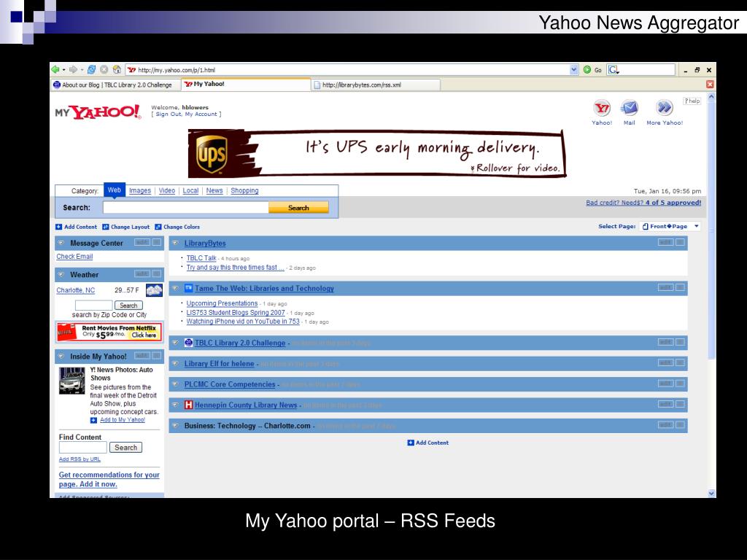Click the Find Content input field
This screenshot has width=747, height=560.
(x=83, y=448)
